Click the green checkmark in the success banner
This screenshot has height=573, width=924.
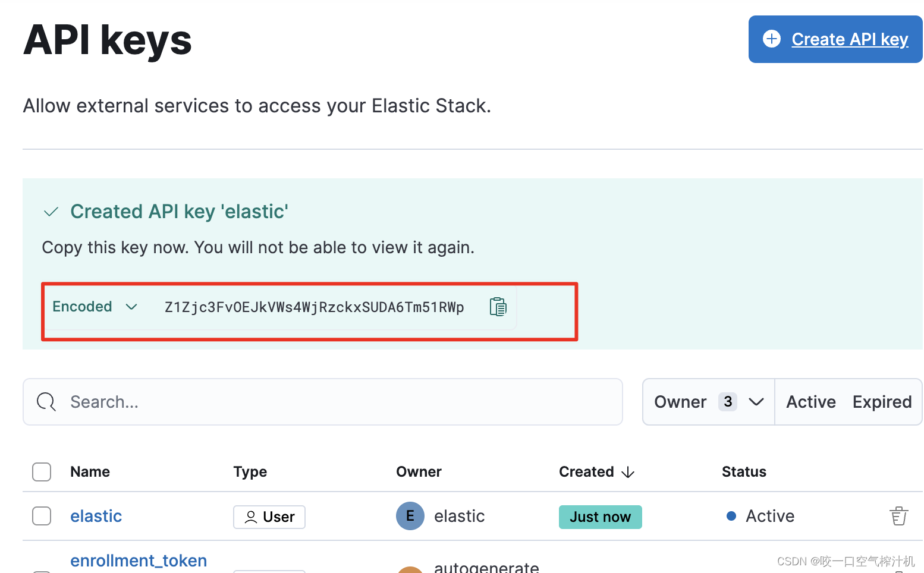click(x=51, y=212)
